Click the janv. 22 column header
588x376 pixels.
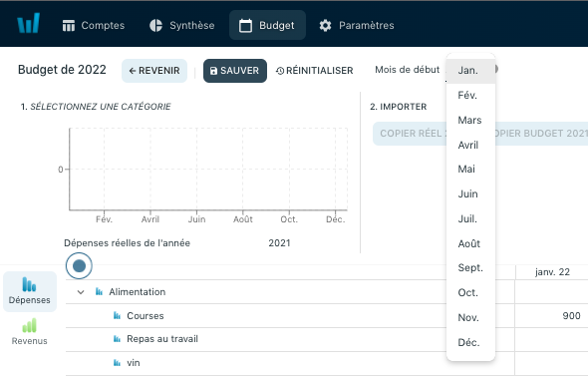pyautogui.click(x=552, y=272)
